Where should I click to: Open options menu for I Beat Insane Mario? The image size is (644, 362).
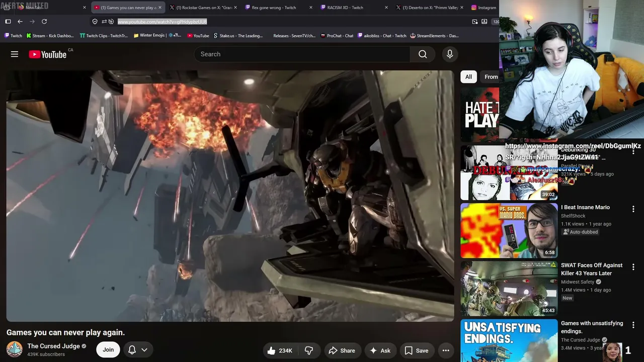633,209
